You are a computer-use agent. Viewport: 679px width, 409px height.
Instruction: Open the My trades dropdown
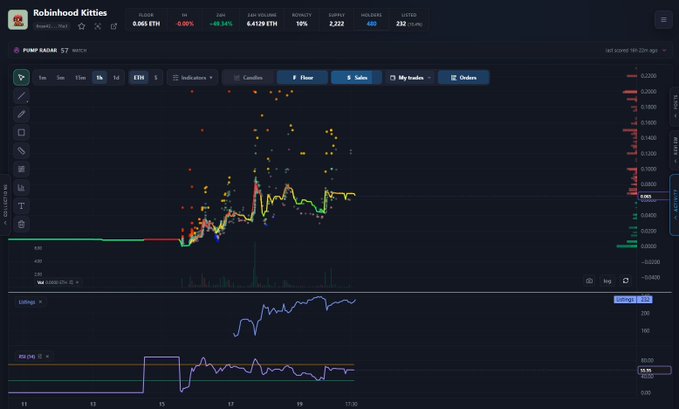(410, 78)
